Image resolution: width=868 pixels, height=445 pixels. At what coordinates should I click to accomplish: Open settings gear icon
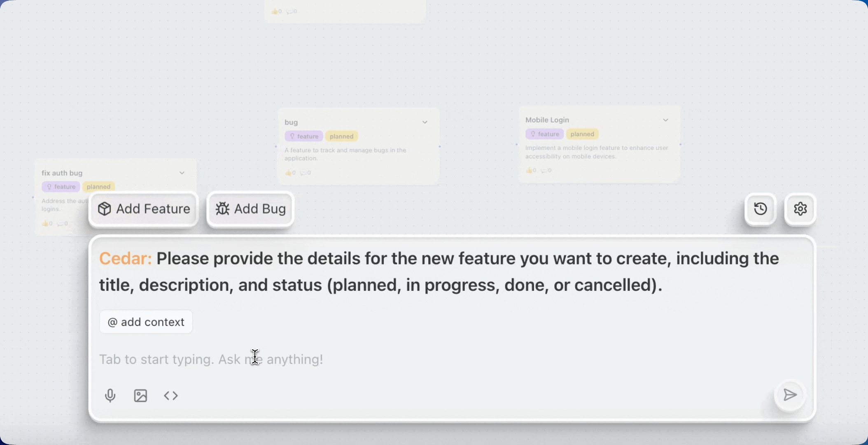tap(800, 209)
